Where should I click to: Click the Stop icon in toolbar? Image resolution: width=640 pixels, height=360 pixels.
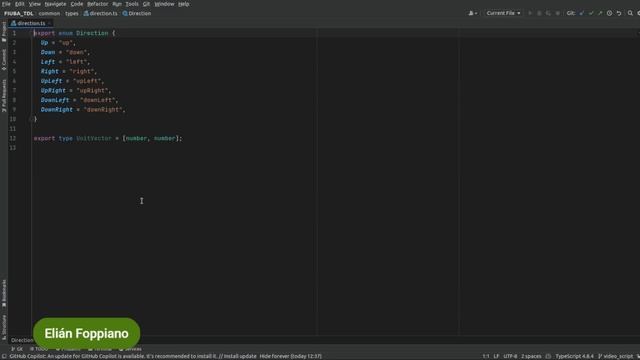pos(558,13)
